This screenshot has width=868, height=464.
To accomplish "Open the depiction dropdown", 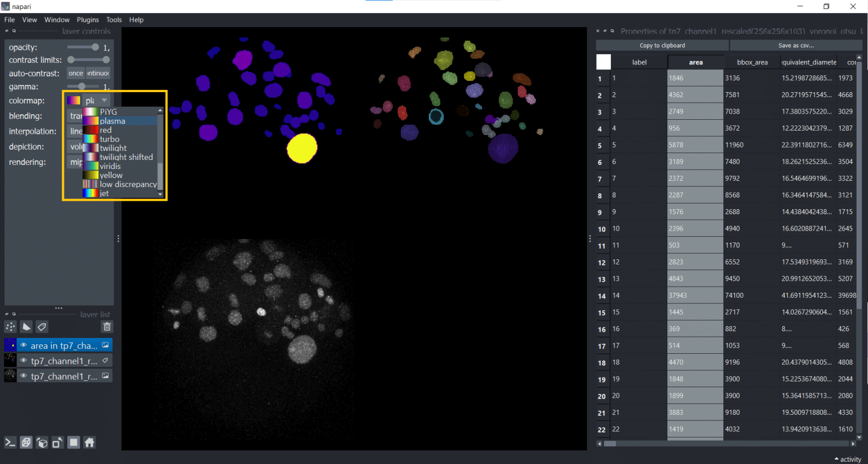I will click(x=75, y=146).
